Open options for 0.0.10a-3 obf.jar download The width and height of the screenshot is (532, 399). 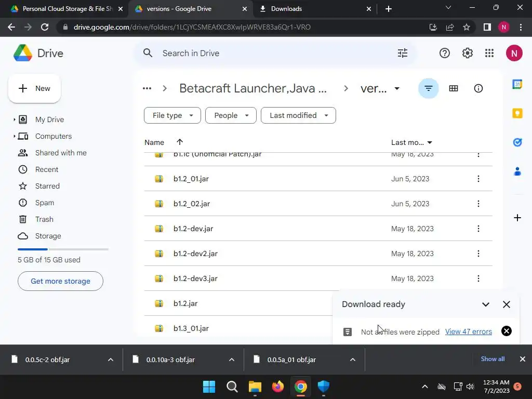(x=231, y=360)
